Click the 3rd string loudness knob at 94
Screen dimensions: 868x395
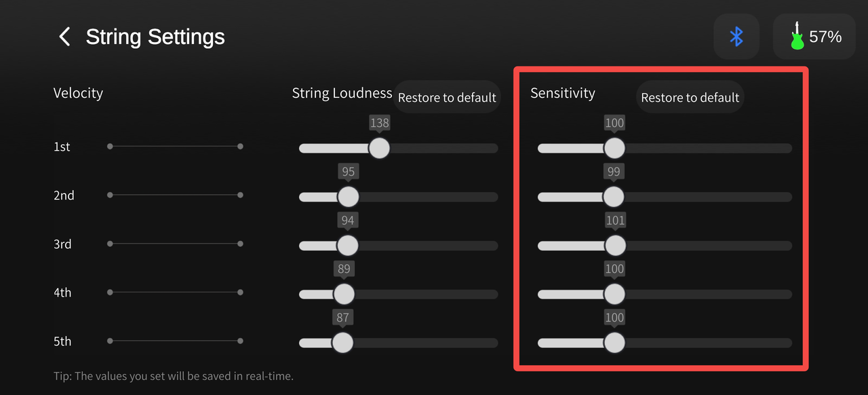click(x=347, y=245)
